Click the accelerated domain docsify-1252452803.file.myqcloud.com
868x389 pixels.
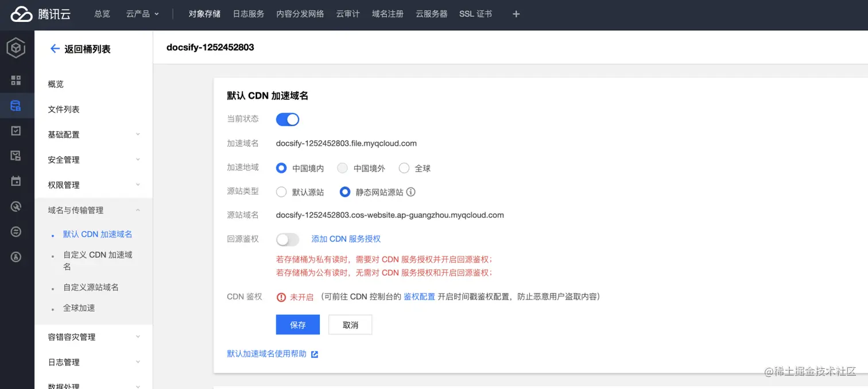pos(346,143)
